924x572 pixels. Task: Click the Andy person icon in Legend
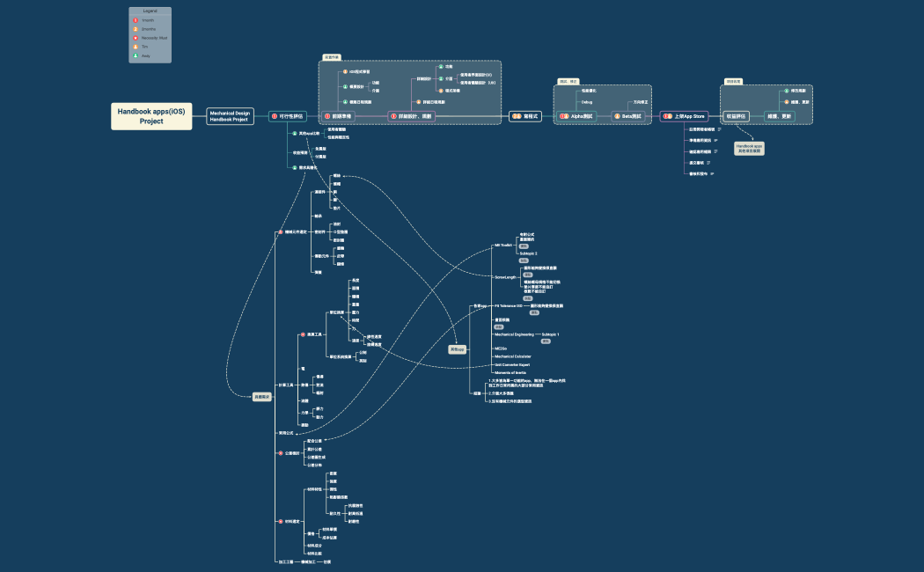136,55
